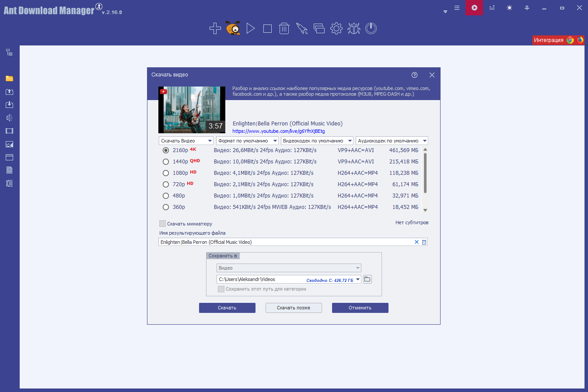Select the 720p HD quality option

[166, 184]
